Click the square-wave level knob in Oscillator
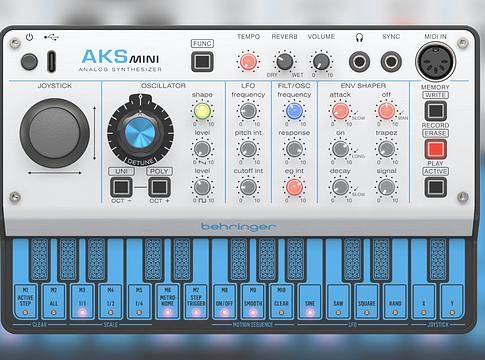This screenshot has height=360, width=485. [x=202, y=187]
